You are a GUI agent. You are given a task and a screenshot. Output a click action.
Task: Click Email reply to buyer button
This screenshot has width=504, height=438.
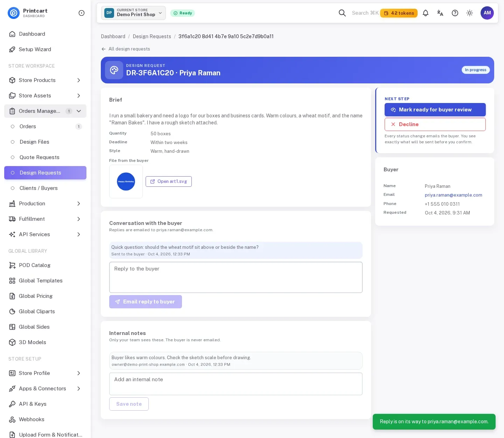click(x=146, y=302)
